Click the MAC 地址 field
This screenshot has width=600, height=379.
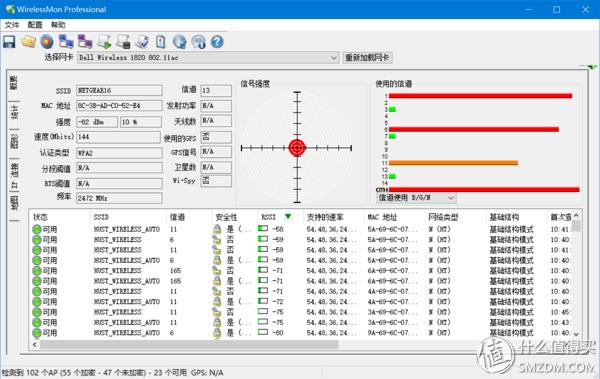(x=119, y=106)
